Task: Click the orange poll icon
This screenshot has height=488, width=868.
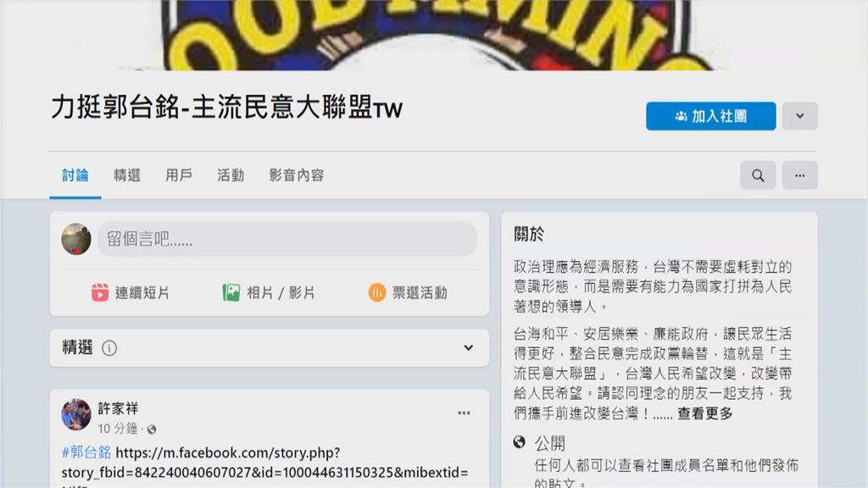Action: 377,292
